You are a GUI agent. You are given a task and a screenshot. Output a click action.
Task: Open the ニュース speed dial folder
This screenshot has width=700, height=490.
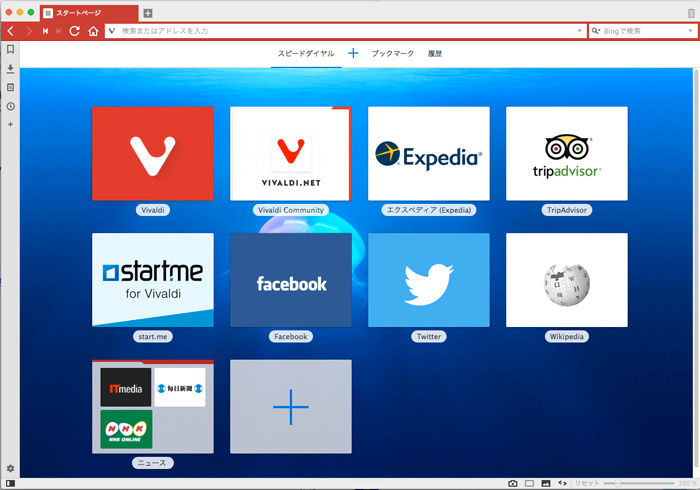[x=153, y=407]
